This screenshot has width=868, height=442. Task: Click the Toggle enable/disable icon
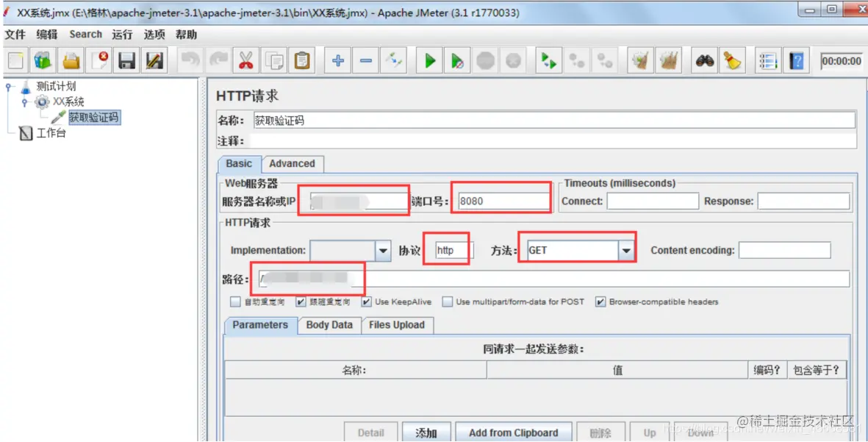394,60
